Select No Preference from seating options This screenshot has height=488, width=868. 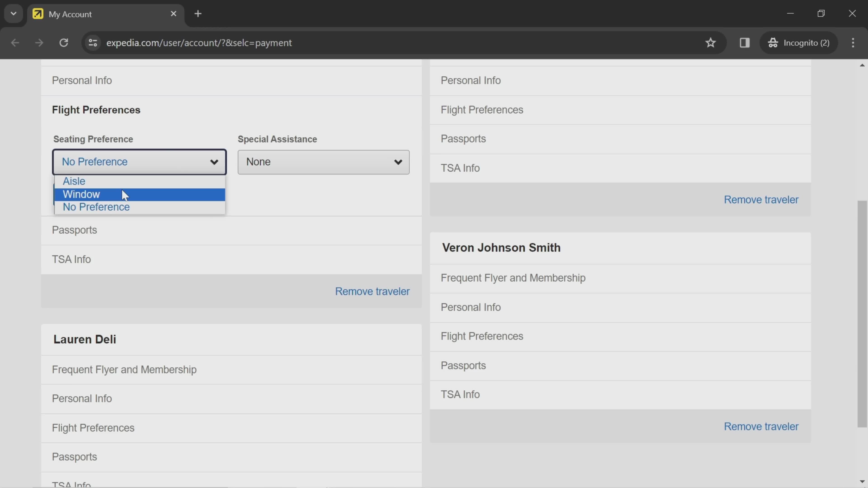tap(96, 206)
